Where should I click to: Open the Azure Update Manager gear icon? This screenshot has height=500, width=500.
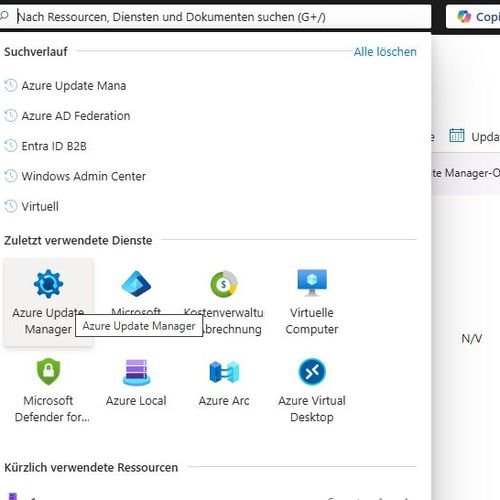[48, 284]
